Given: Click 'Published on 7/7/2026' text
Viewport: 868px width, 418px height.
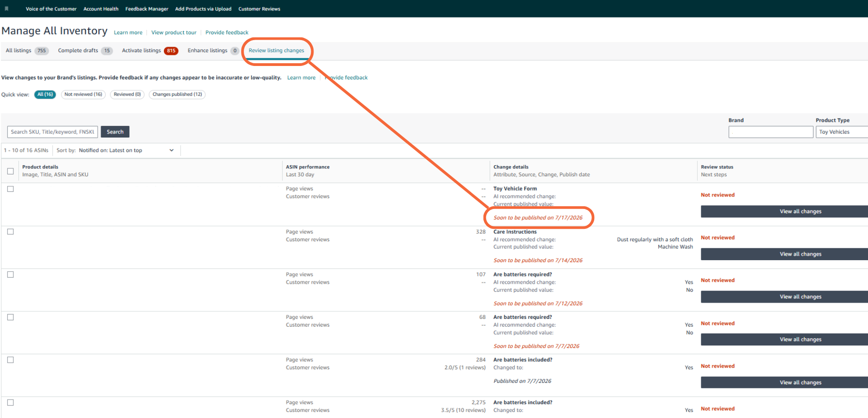Looking at the screenshot, I should pyautogui.click(x=522, y=381).
